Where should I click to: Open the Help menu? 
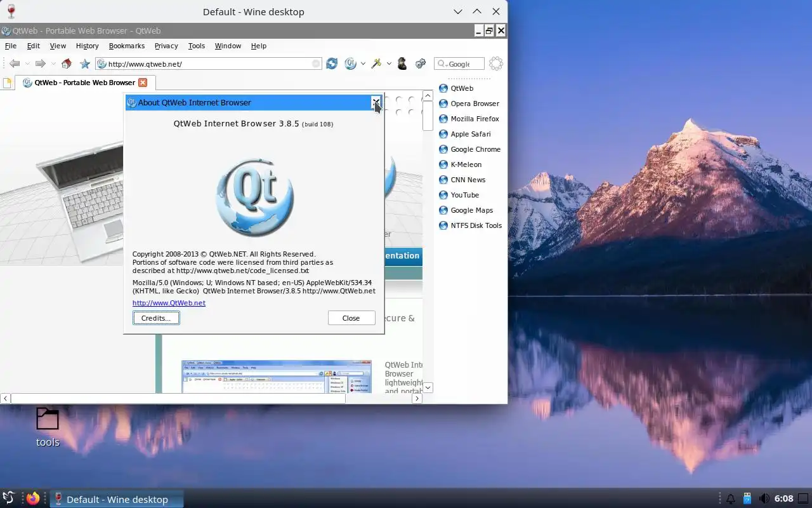pyautogui.click(x=259, y=46)
